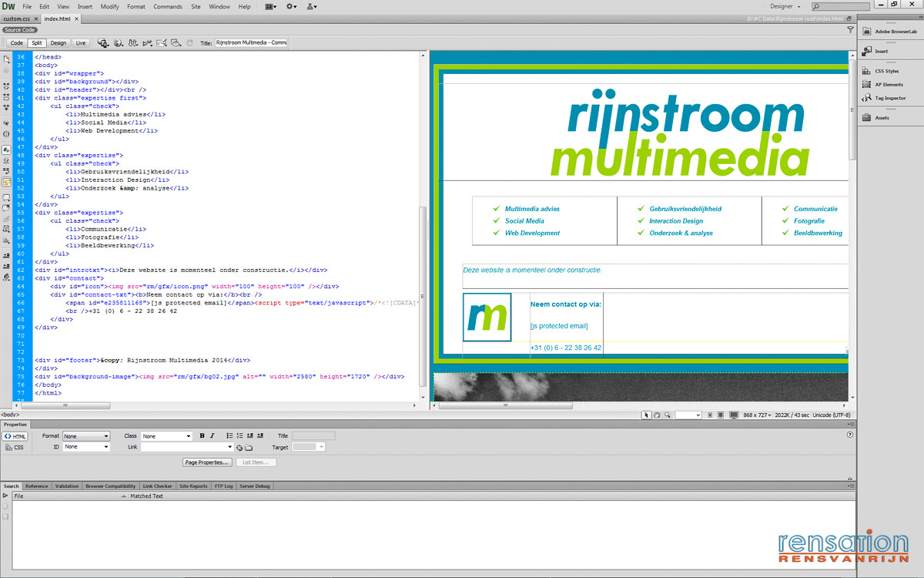The width and height of the screenshot is (924, 578).
Task: Select the Select tool arrow in status bar
Action: point(647,415)
